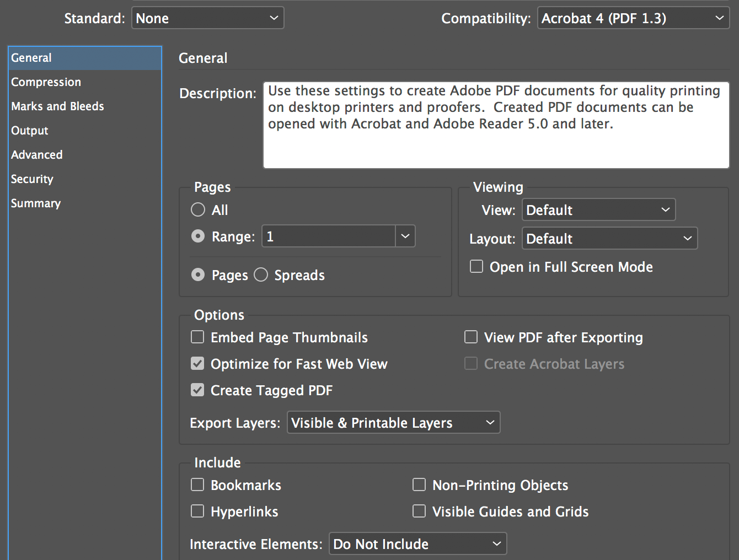The height and width of the screenshot is (560, 739).
Task: Switch to the Compression settings section
Action: pos(85,82)
